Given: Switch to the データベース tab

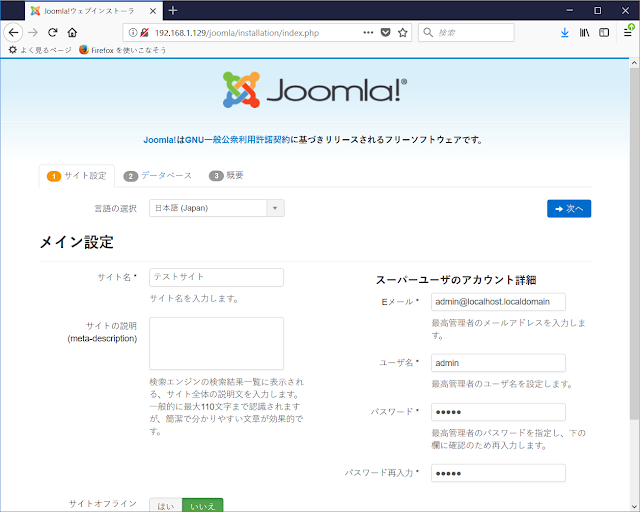Looking at the screenshot, I should pyautogui.click(x=158, y=176).
